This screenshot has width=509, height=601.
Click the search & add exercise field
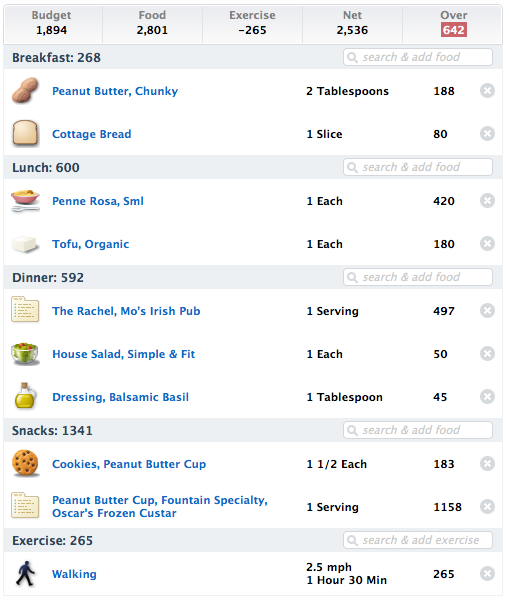coord(418,540)
